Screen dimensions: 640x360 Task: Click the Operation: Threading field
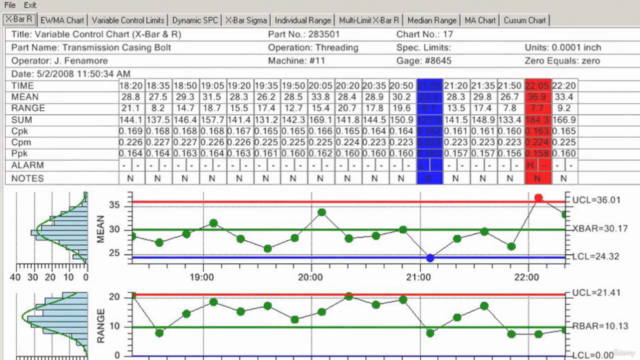coord(313,47)
